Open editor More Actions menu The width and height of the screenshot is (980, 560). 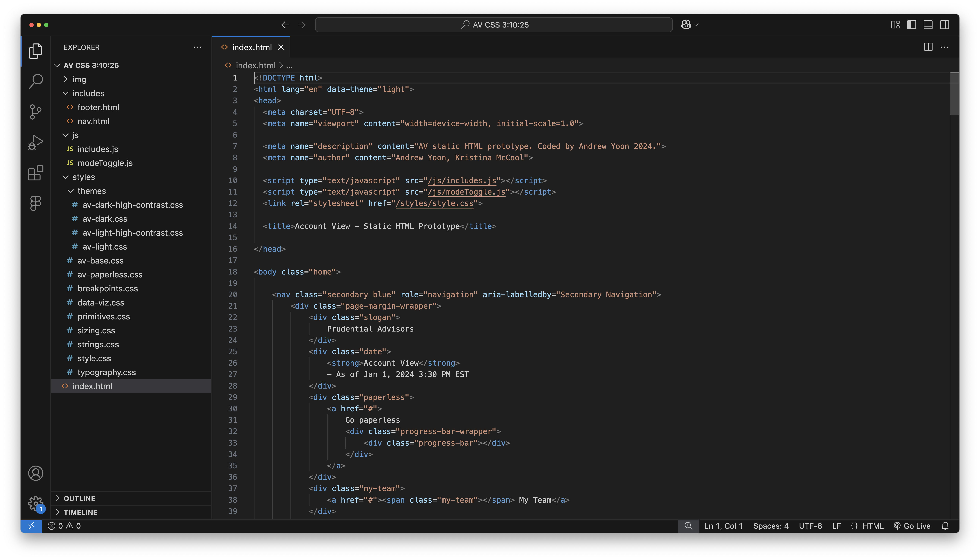945,47
